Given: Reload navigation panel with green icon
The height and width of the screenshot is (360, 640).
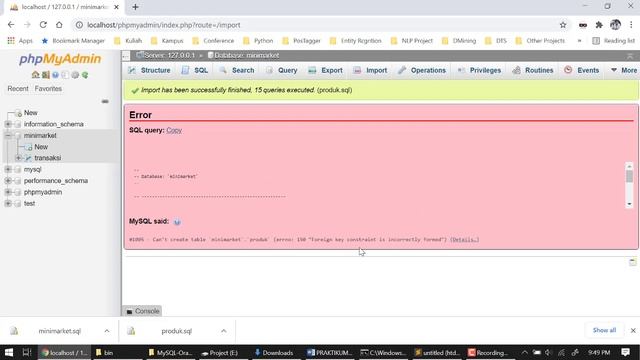Looking at the screenshot, I should pos(85,75).
